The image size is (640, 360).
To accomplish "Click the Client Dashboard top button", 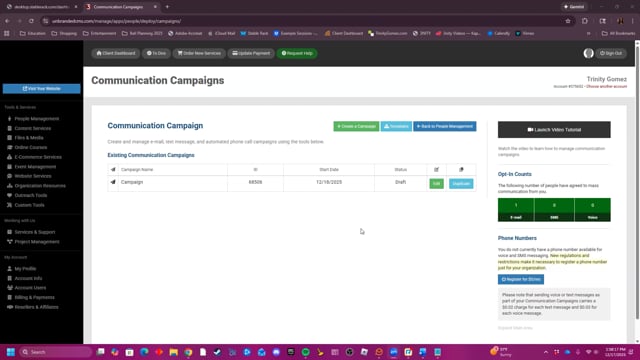I will point(116,53).
